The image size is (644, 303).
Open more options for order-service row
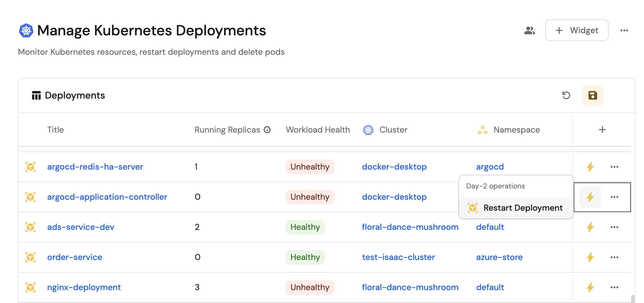click(x=614, y=257)
